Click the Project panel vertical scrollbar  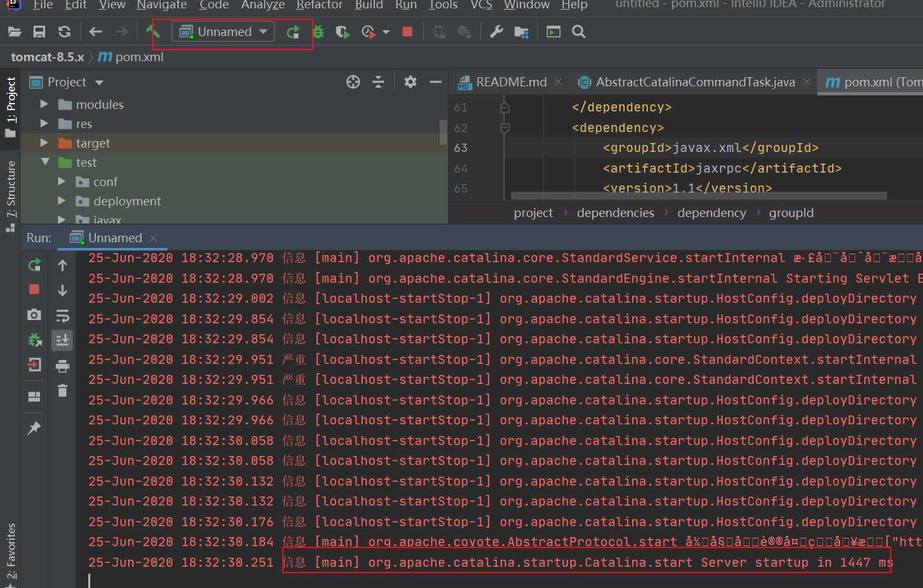[443, 132]
